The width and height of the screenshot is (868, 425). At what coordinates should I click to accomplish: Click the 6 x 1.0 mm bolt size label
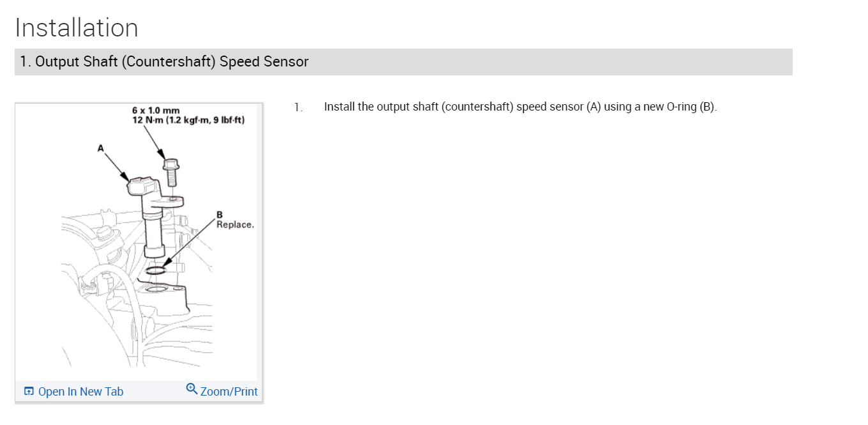pos(156,111)
